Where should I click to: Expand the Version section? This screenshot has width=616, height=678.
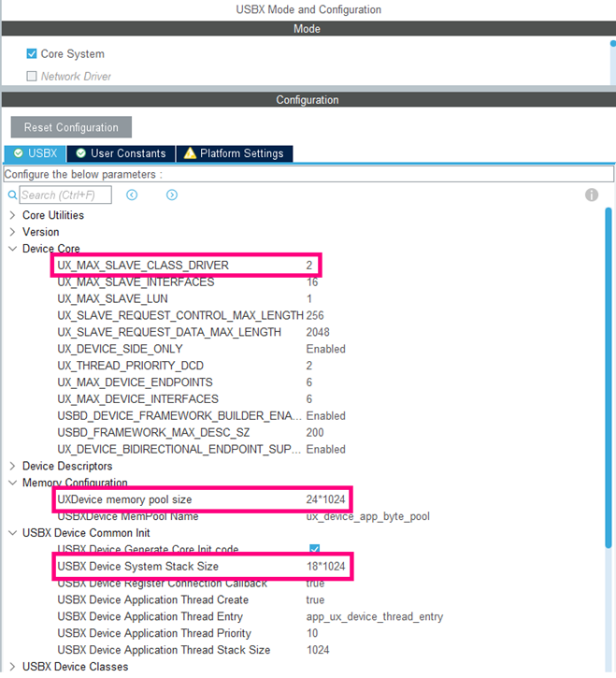coord(12,232)
